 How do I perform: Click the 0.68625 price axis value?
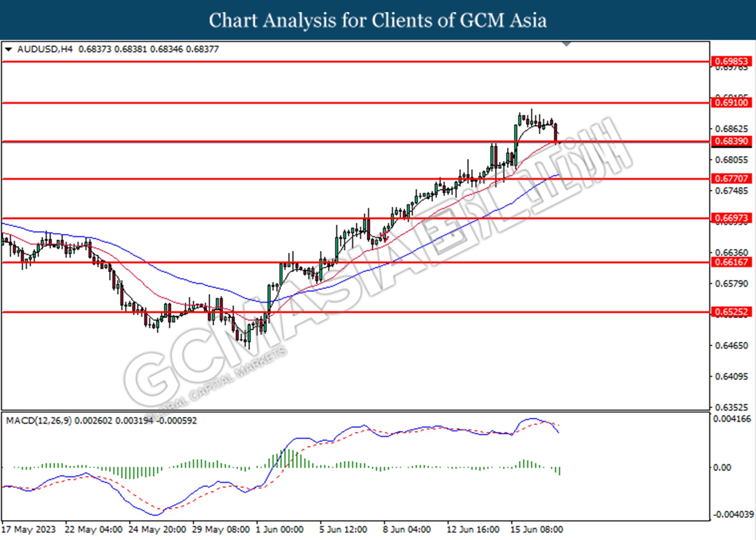(x=731, y=129)
